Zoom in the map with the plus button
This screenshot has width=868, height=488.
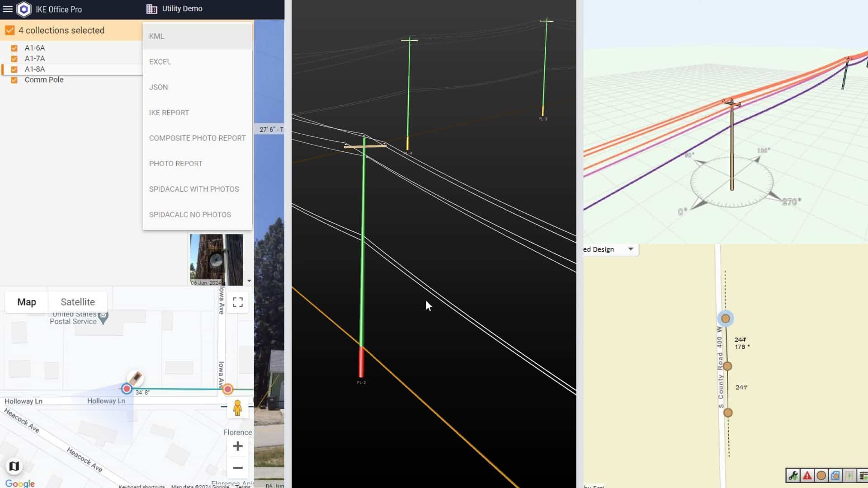click(x=238, y=446)
